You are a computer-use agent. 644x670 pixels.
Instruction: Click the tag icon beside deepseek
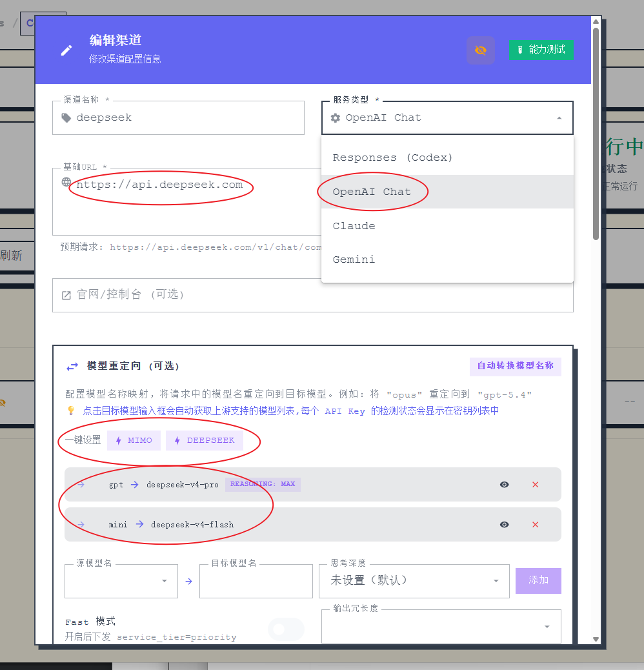click(66, 118)
